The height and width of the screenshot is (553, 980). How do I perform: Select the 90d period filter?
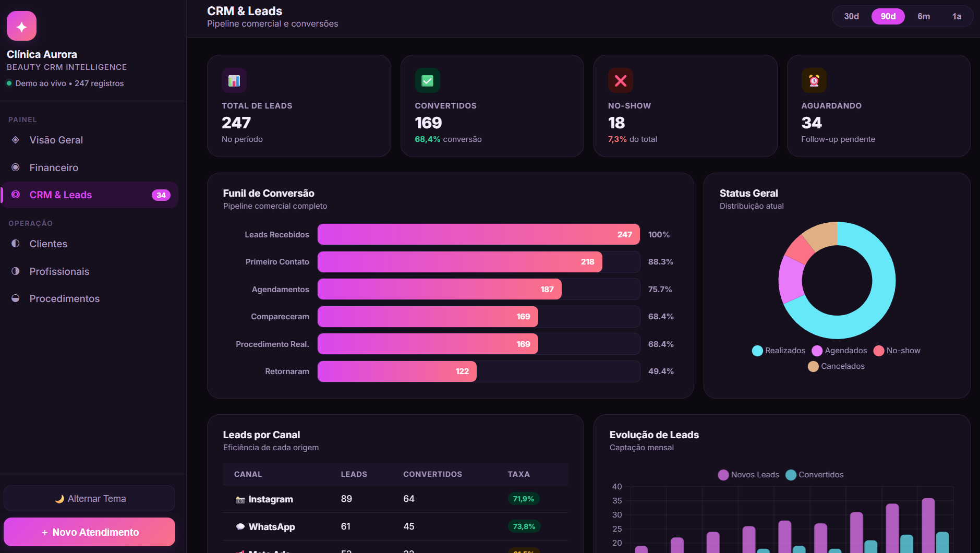[x=888, y=16]
